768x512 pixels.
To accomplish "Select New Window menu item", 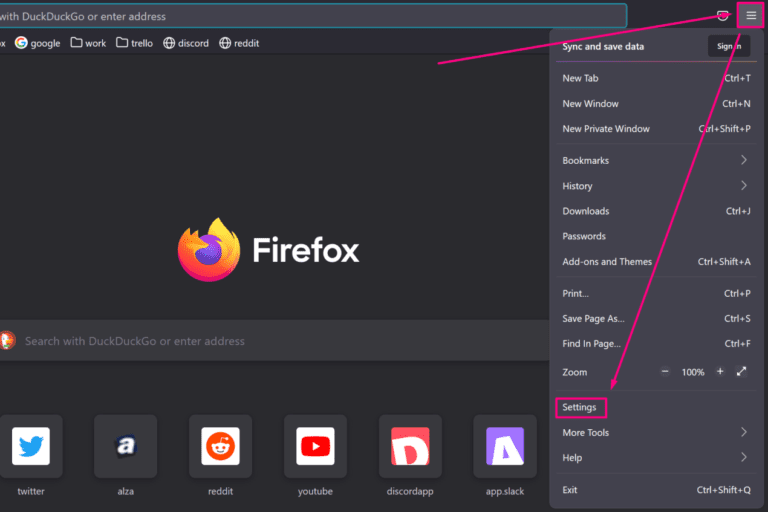I will [656, 104].
